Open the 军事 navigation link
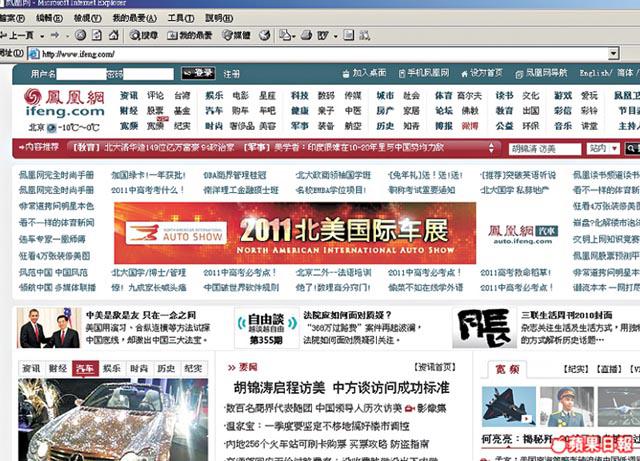 [x=300, y=126]
